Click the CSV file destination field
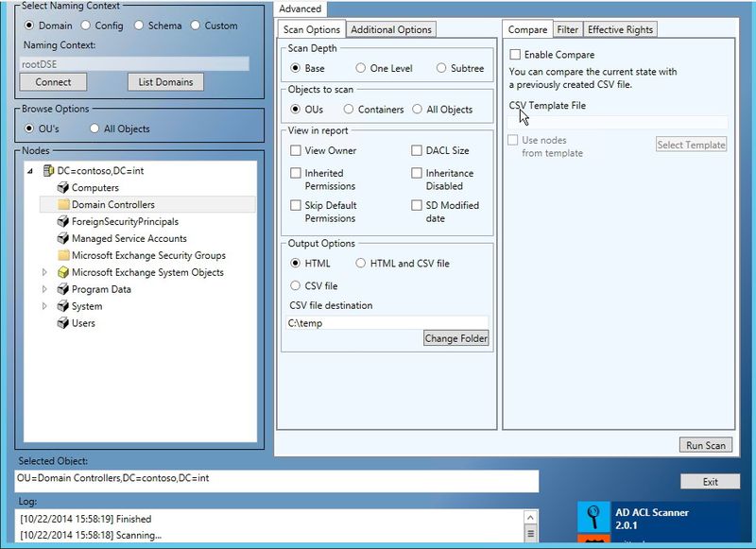This screenshot has width=756, height=549. 387,323
